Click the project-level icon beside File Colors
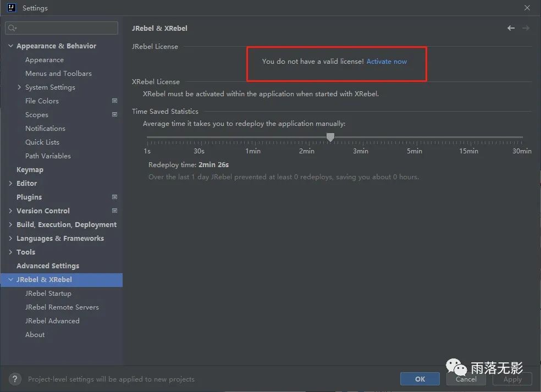Screen dimensions: 541x392 click(x=114, y=101)
